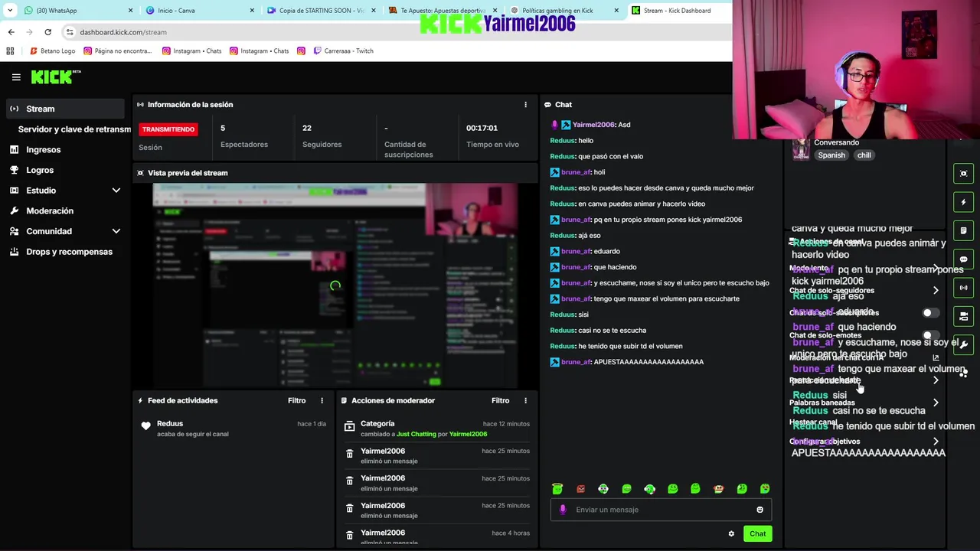Open Carreraaa - Twitch bookmark

342,51
